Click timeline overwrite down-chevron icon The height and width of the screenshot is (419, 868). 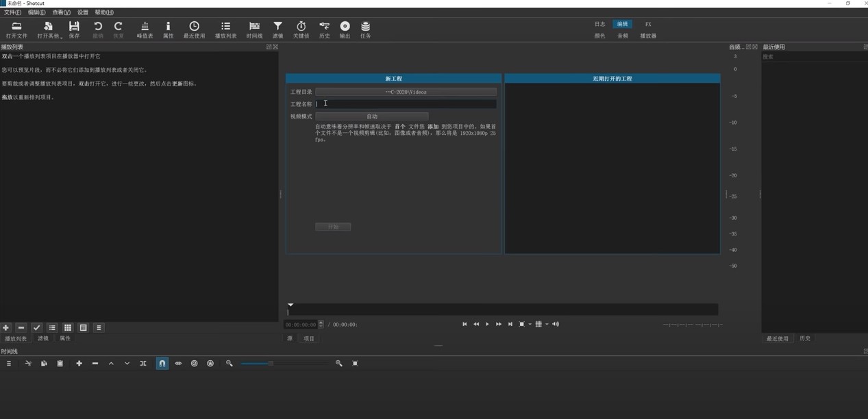127,364
